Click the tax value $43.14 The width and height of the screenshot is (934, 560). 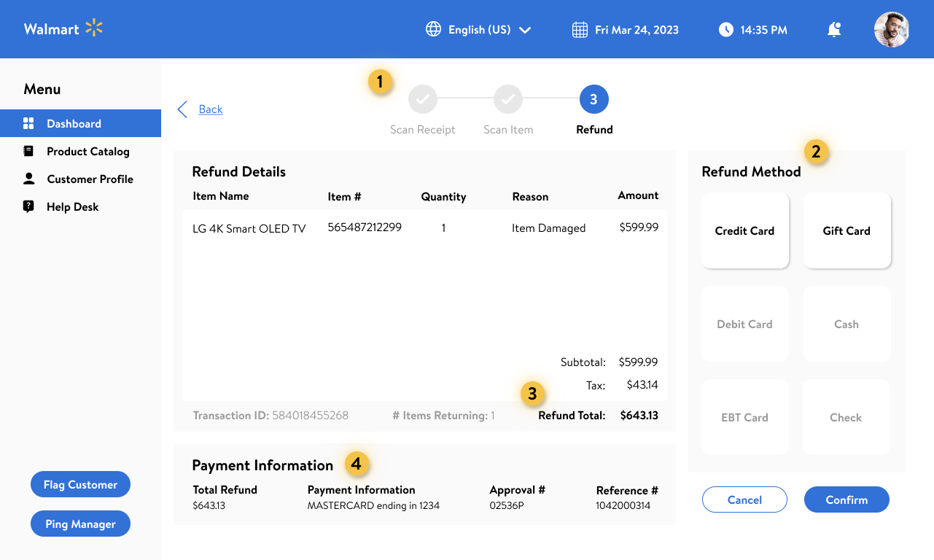[x=642, y=384]
